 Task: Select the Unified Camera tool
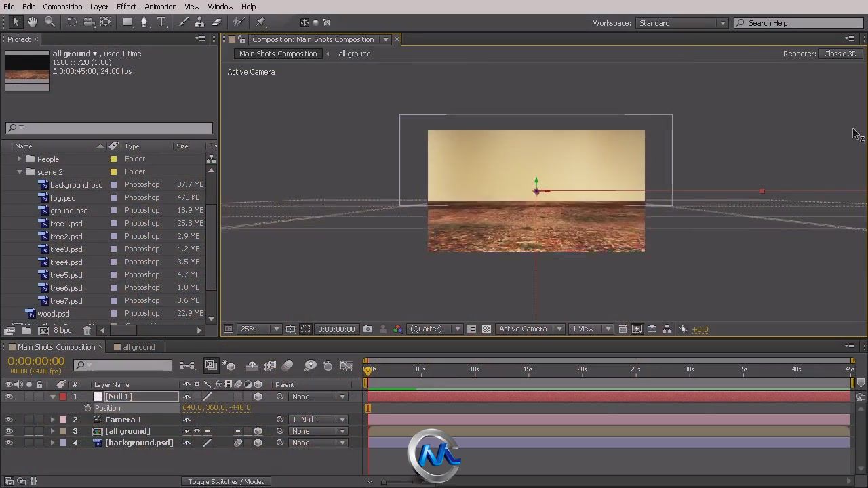[89, 22]
